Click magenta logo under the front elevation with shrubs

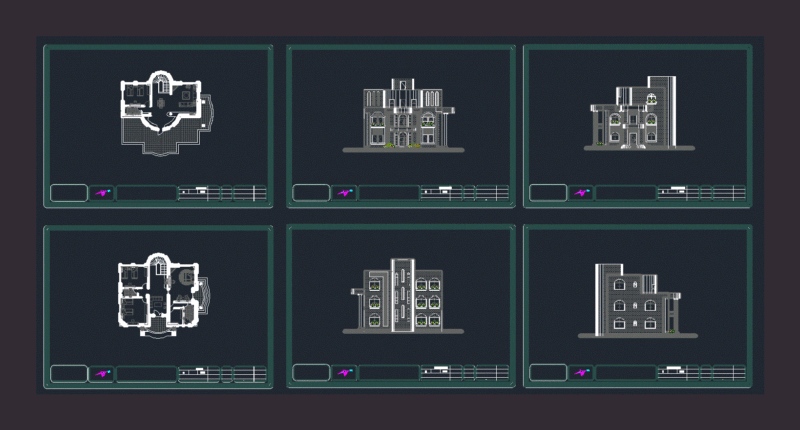[x=344, y=193]
